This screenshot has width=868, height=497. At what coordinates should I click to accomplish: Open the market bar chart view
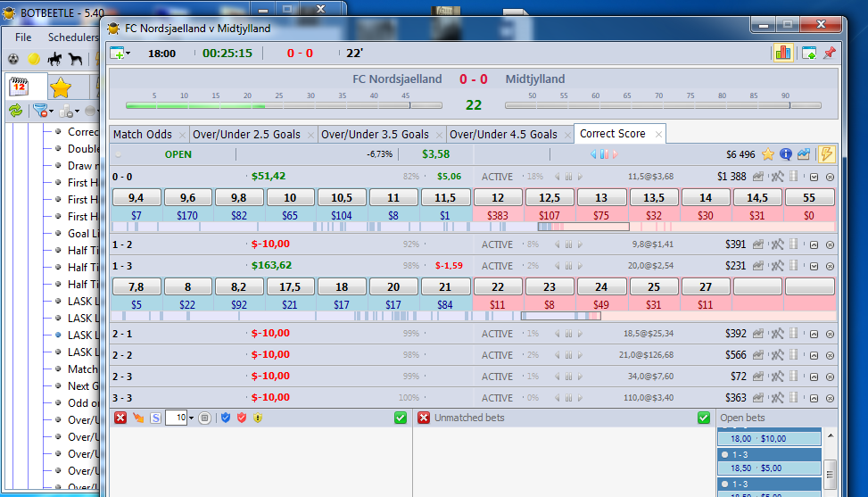coord(782,54)
